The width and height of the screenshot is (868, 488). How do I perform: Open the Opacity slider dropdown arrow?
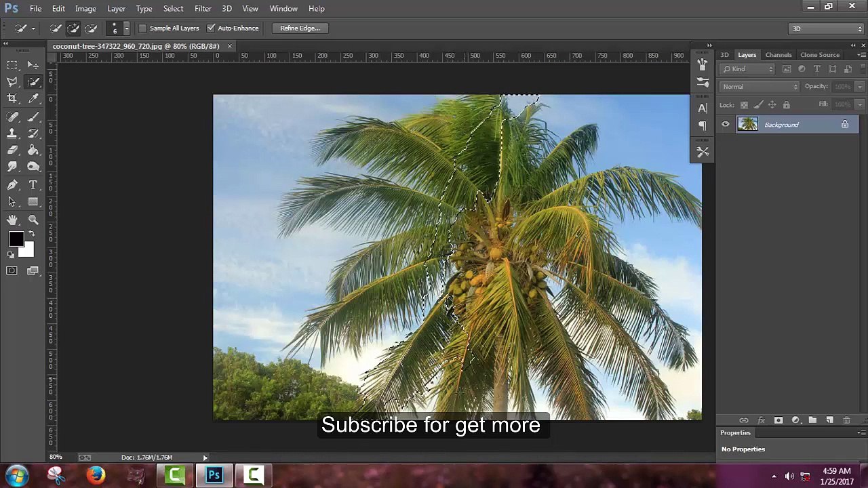coord(860,87)
